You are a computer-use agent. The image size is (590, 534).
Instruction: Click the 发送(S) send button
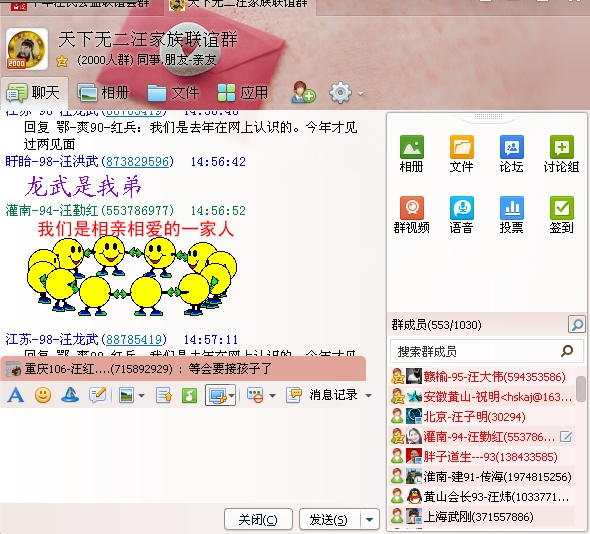[x=329, y=520]
